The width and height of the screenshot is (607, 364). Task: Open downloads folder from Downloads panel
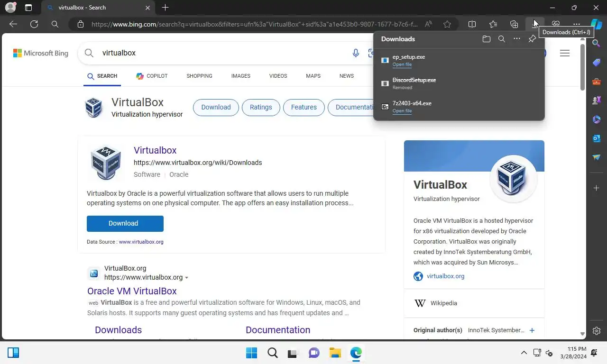(486, 39)
